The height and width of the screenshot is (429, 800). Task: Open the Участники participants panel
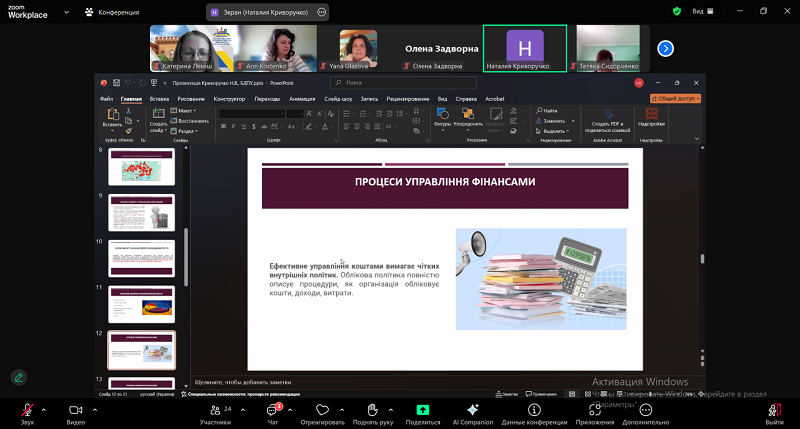(215, 410)
